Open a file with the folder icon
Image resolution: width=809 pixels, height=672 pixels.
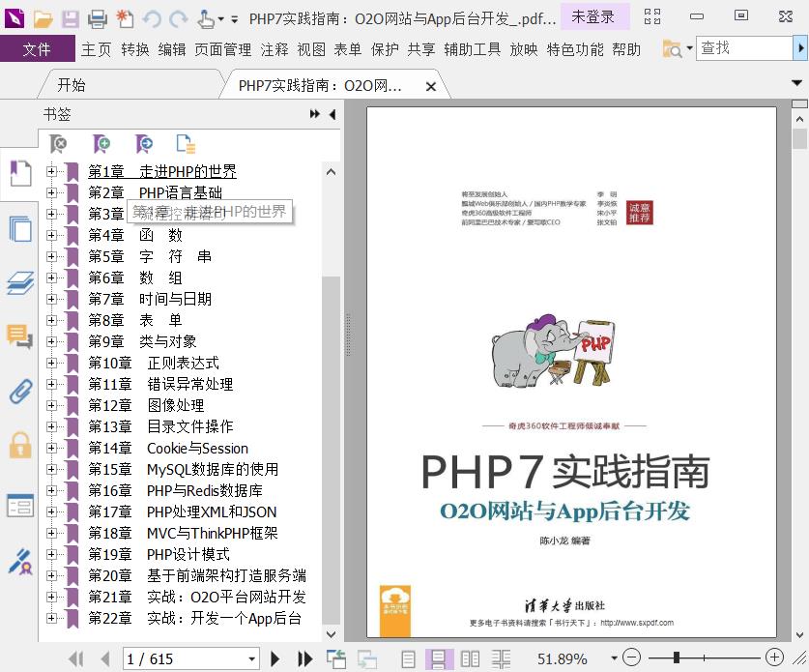[x=43, y=19]
